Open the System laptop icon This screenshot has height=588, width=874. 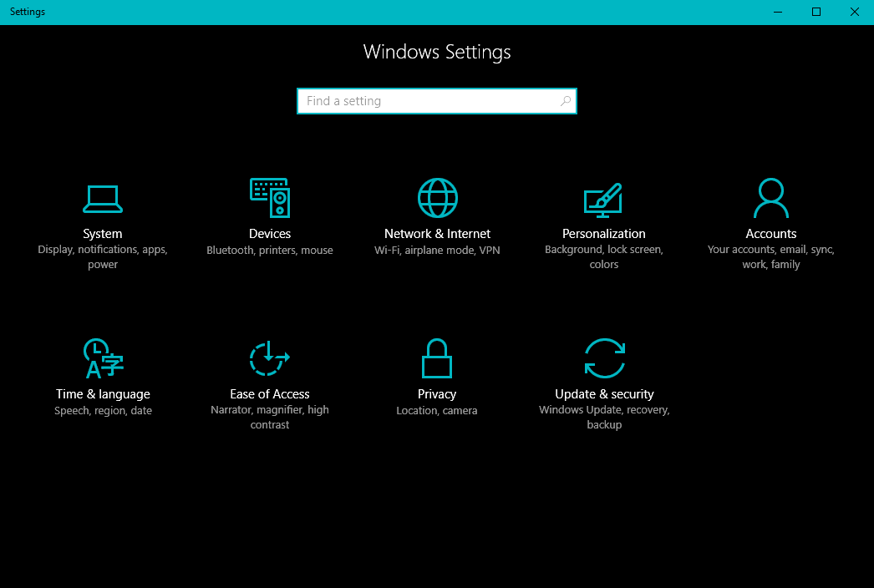pos(103,199)
